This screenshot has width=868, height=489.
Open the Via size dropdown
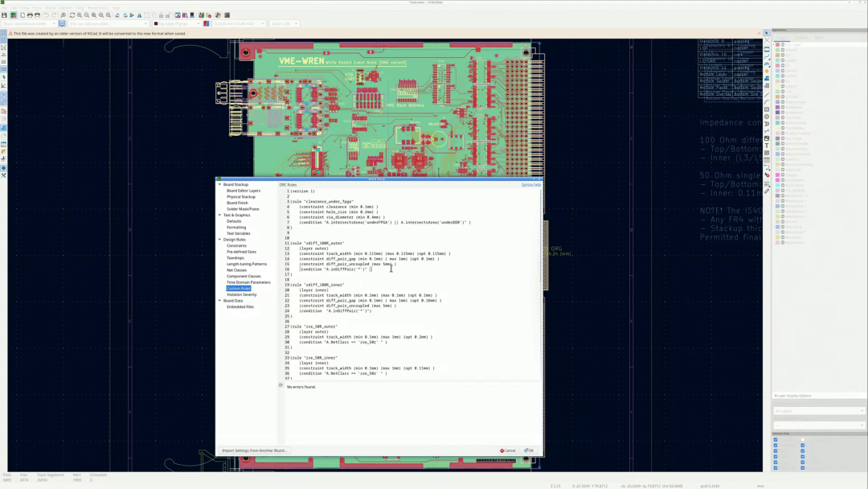click(x=108, y=24)
